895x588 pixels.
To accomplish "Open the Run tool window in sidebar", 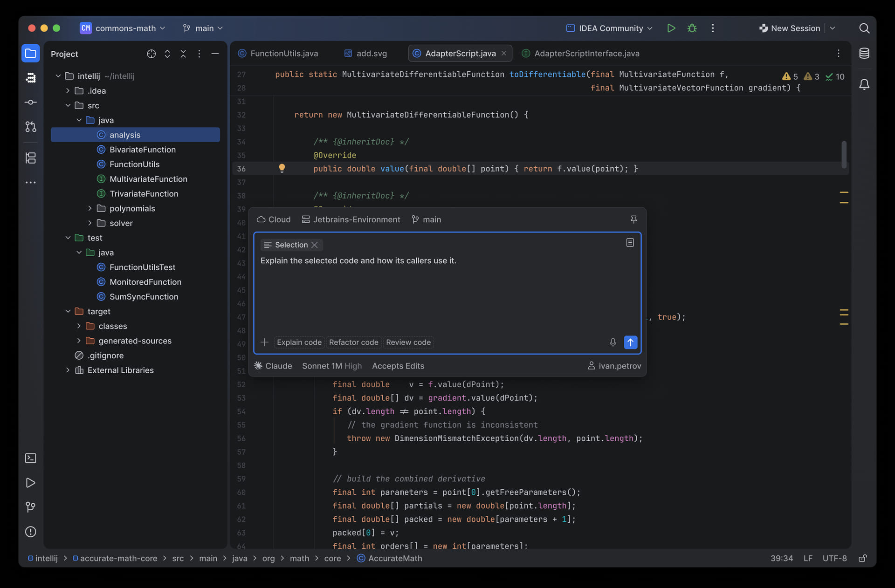I will click(x=31, y=483).
